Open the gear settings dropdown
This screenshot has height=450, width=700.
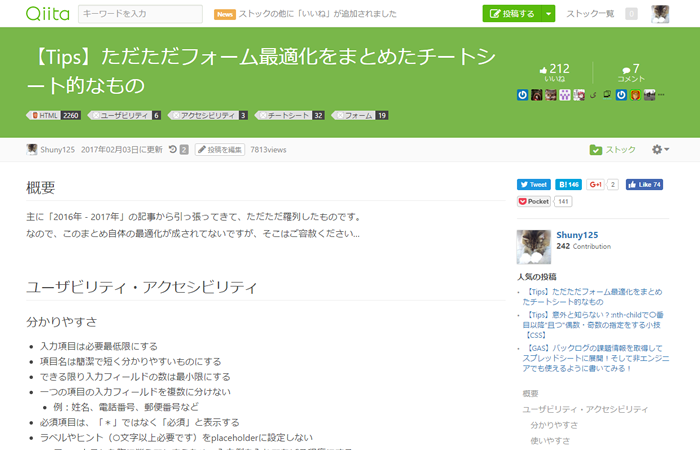click(x=660, y=149)
